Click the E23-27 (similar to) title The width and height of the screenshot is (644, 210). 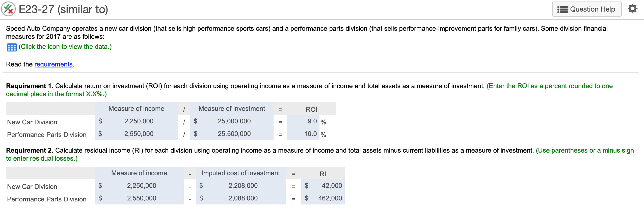pos(63,9)
